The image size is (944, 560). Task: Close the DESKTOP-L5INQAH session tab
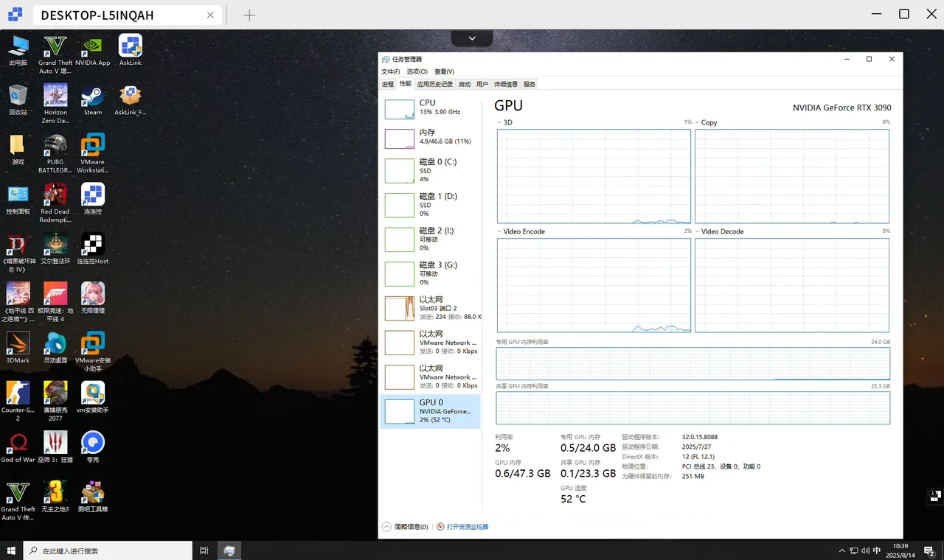tap(210, 15)
